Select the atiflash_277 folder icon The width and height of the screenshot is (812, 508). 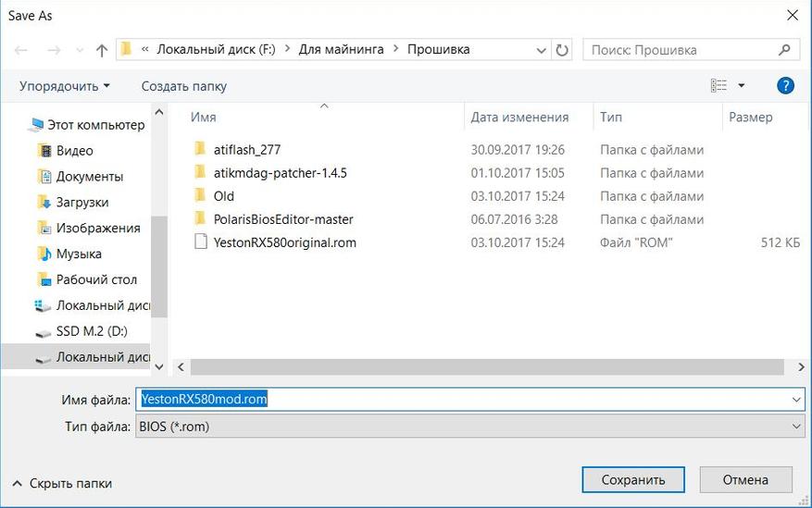[x=199, y=149]
